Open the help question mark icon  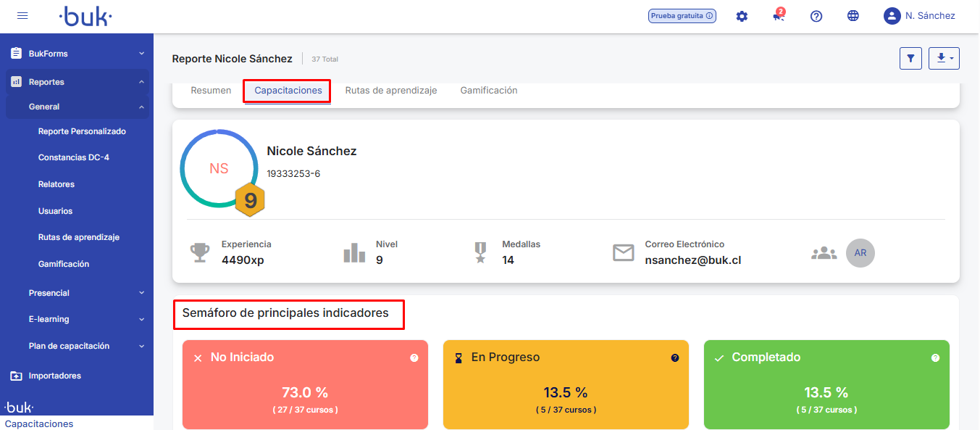pyautogui.click(x=816, y=16)
